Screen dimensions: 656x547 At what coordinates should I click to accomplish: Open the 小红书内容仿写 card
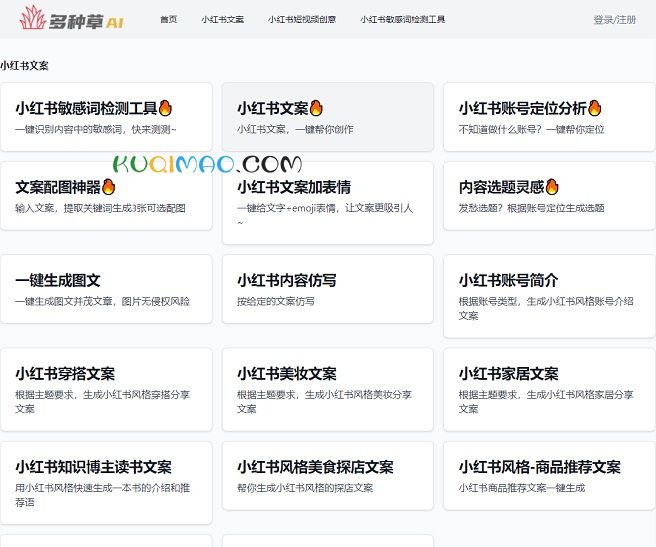[x=328, y=289]
